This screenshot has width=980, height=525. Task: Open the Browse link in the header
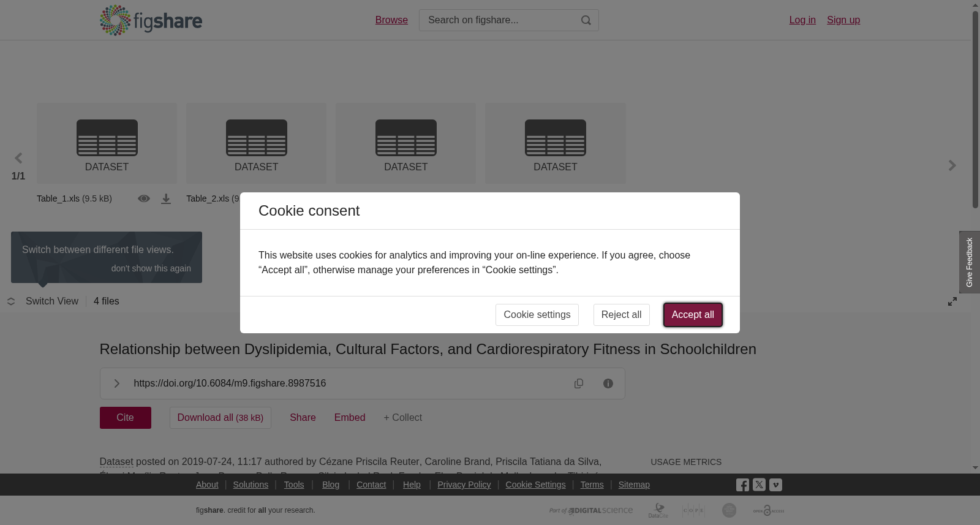pos(391,20)
